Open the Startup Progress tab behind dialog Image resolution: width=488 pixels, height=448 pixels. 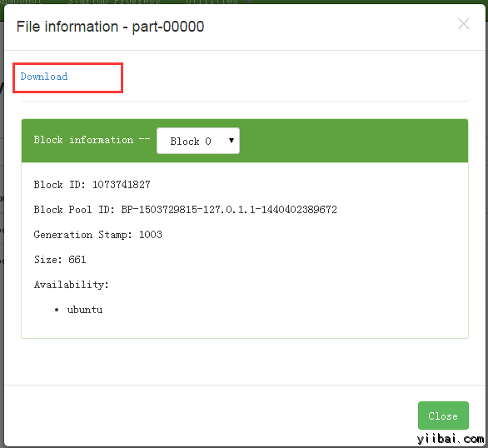click(x=114, y=2)
